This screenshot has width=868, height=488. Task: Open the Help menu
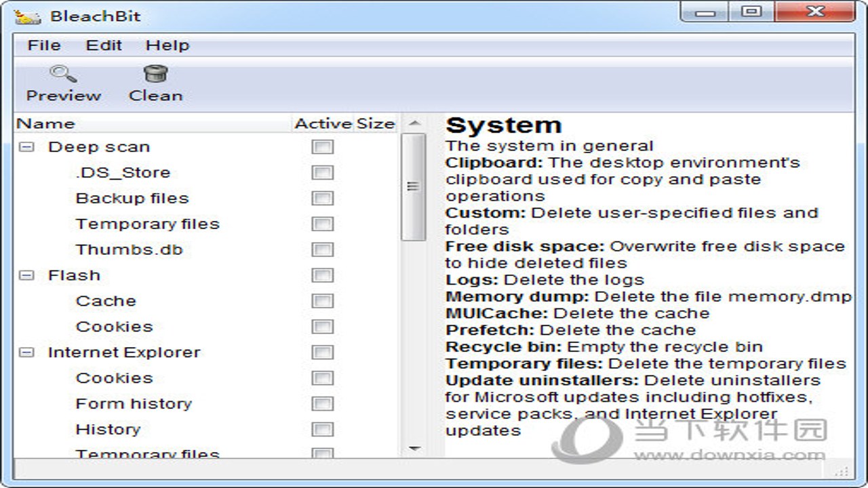pyautogui.click(x=167, y=45)
